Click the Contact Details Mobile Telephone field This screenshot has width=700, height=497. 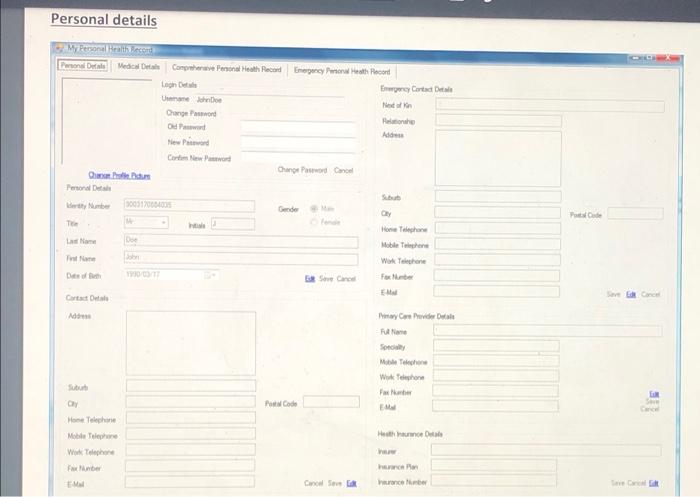coord(190,434)
